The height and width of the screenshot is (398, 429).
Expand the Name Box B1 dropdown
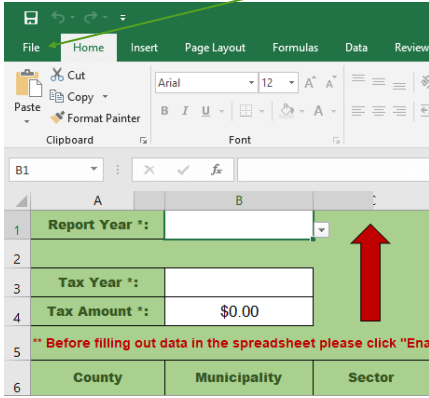(x=94, y=169)
